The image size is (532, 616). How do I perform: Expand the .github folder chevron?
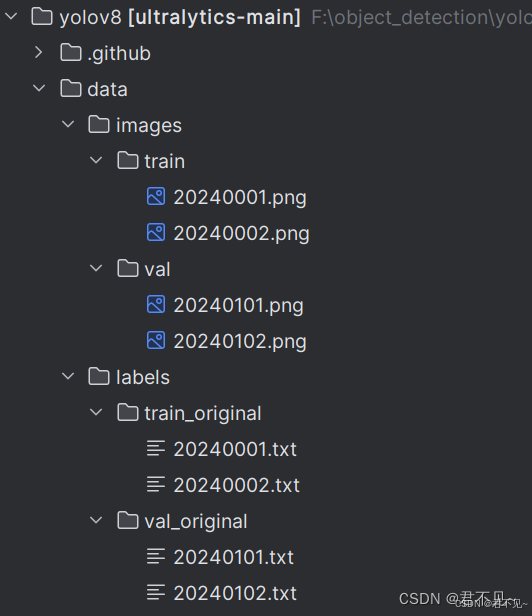[x=39, y=52]
